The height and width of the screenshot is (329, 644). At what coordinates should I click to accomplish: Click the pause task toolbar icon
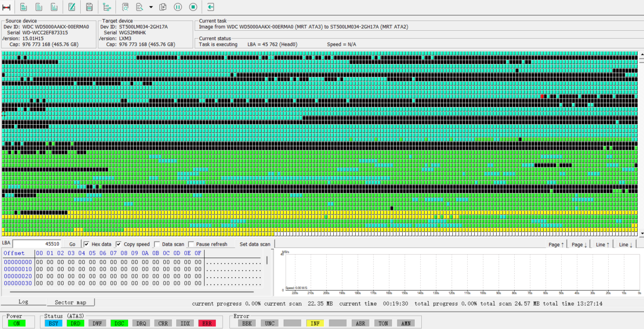[x=178, y=7]
